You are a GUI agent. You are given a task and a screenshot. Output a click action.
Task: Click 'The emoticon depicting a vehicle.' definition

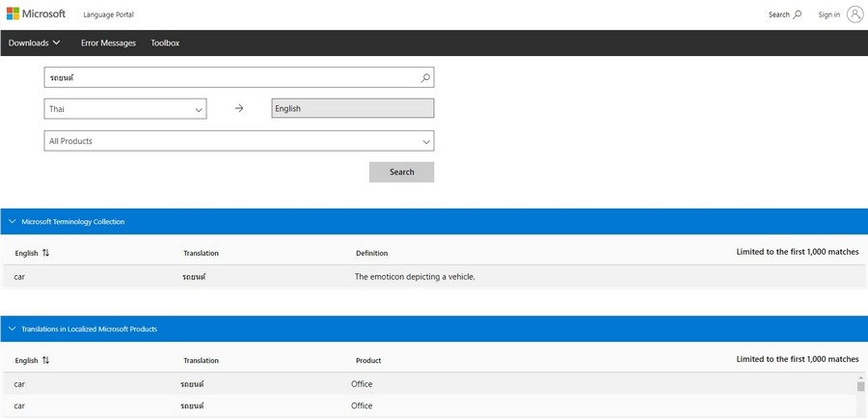pos(415,276)
